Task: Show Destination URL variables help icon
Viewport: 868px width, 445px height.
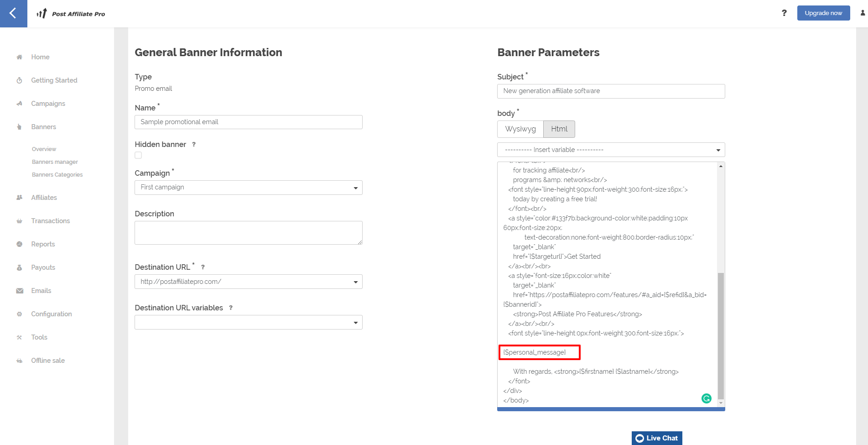Action: click(231, 308)
